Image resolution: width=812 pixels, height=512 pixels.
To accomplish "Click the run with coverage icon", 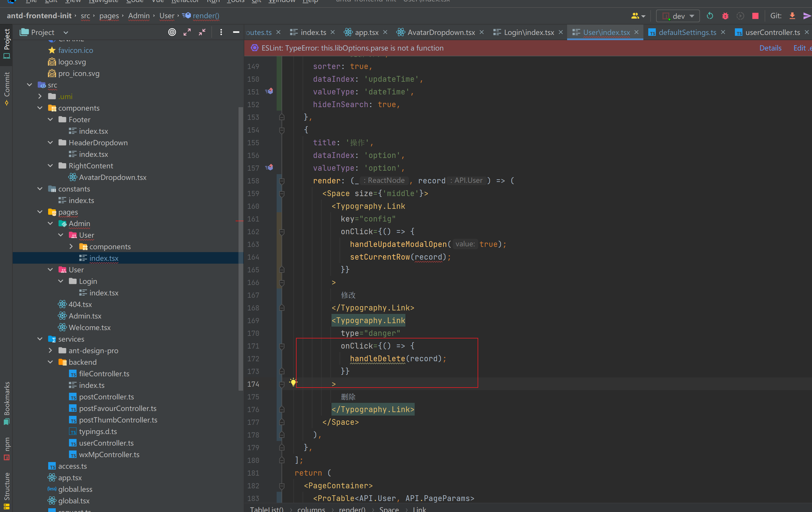I will pos(740,16).
